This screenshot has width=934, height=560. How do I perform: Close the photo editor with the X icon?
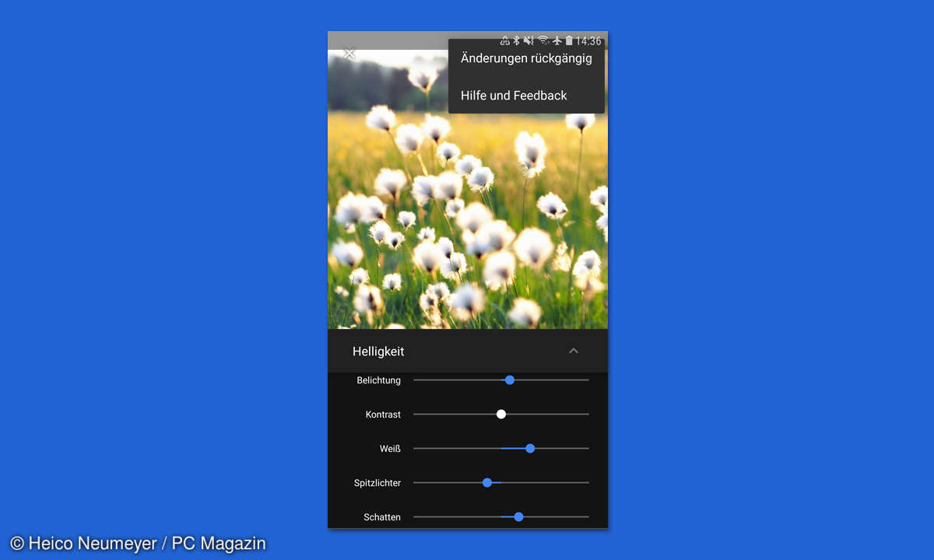[x=349, y=53]
